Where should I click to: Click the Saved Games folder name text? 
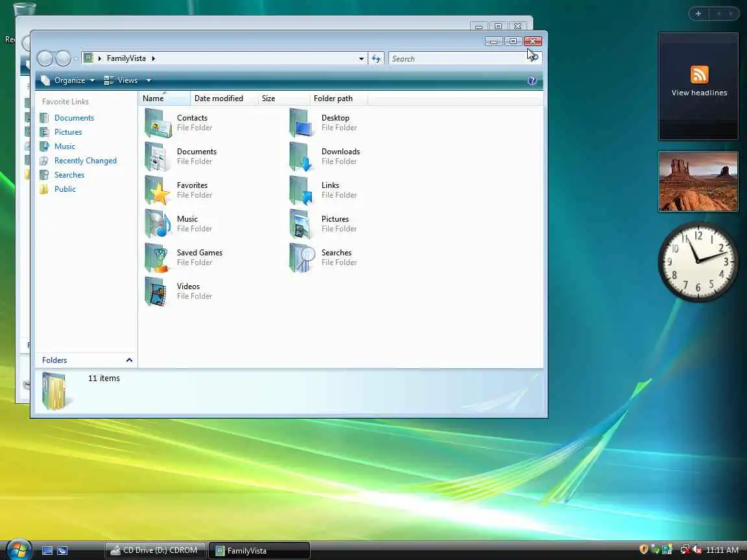click(x=200, y=252)
